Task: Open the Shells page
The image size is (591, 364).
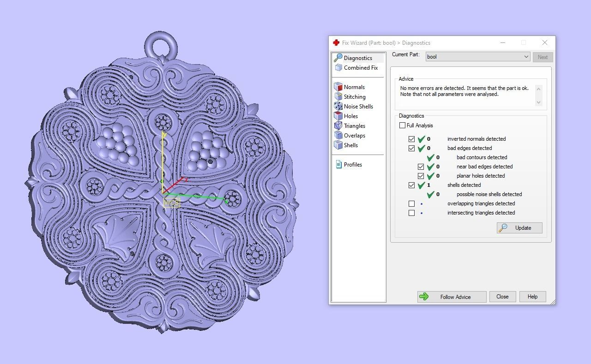Action: click(351, 145)
